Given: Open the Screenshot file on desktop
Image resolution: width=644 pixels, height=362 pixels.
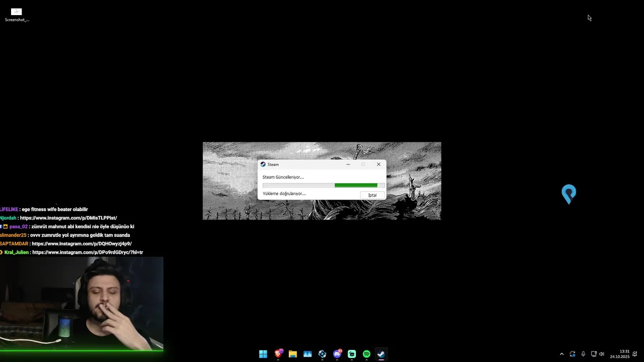Looking at the screenshot, I should [x=17, y=15].
